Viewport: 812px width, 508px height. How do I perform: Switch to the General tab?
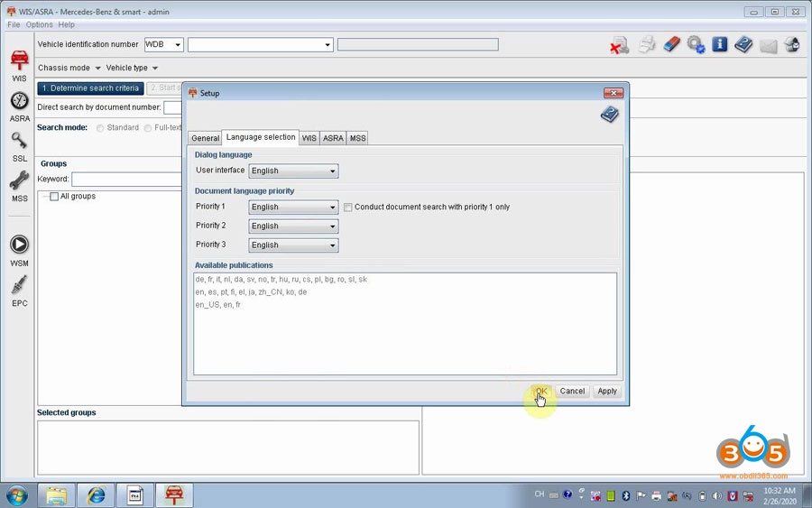205,138
